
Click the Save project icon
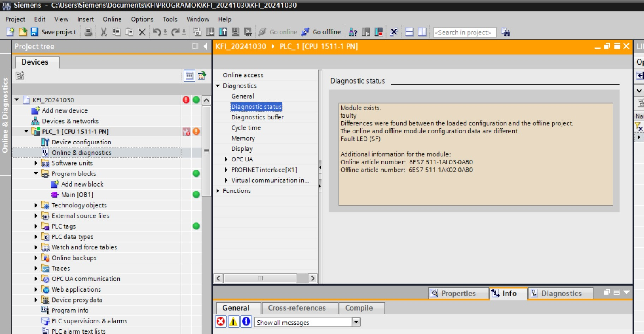34,32
